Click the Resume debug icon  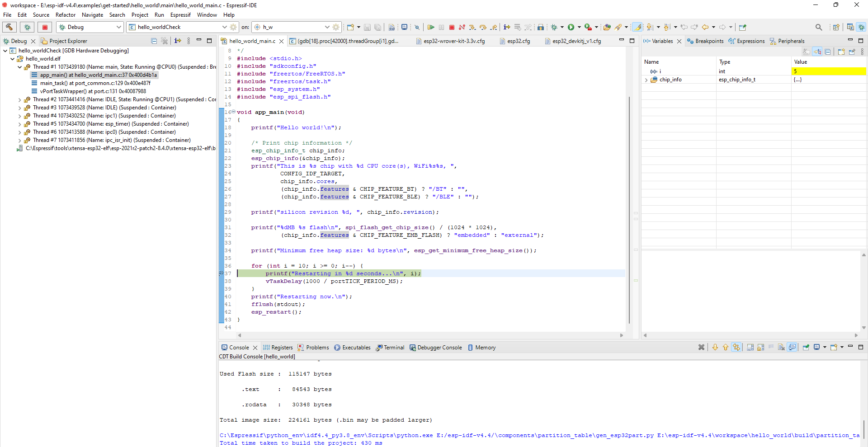coord(431,27)
